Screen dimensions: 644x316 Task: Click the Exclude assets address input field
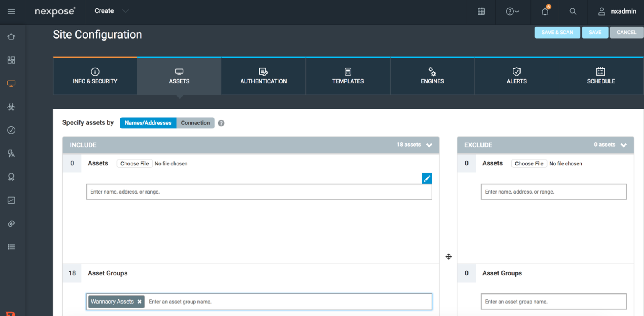[553, 192]
